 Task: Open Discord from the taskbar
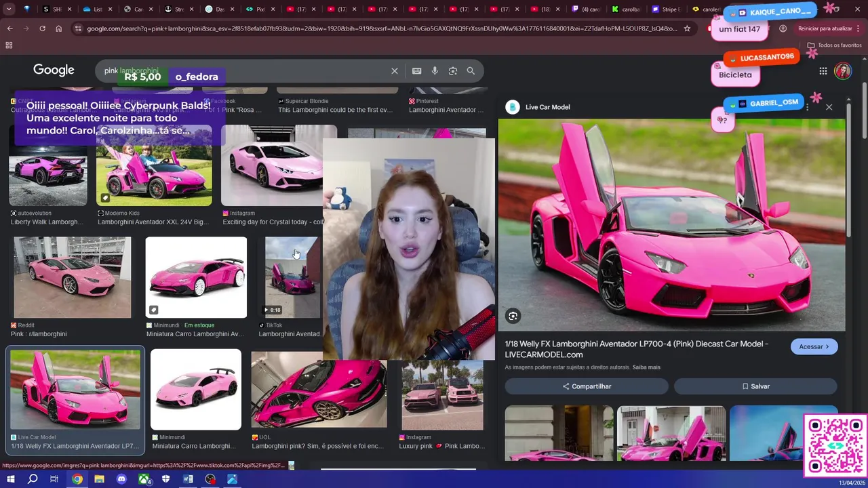[121, 479]
